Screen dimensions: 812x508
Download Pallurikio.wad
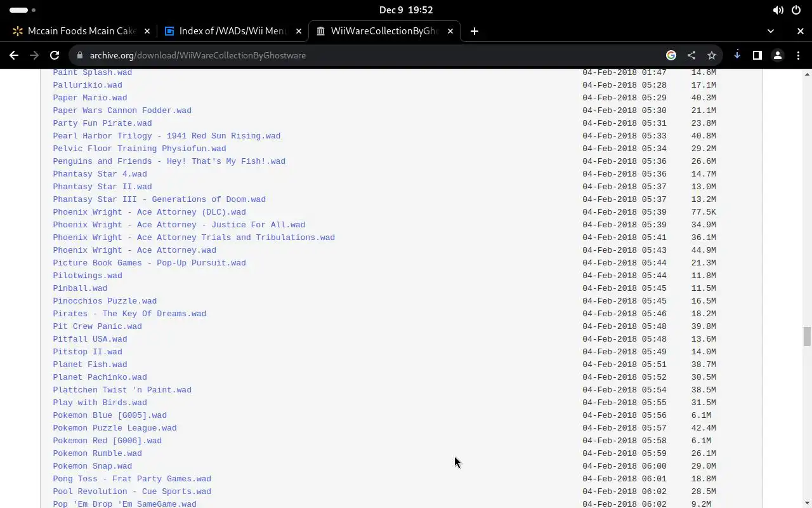[x=88, y=85]
